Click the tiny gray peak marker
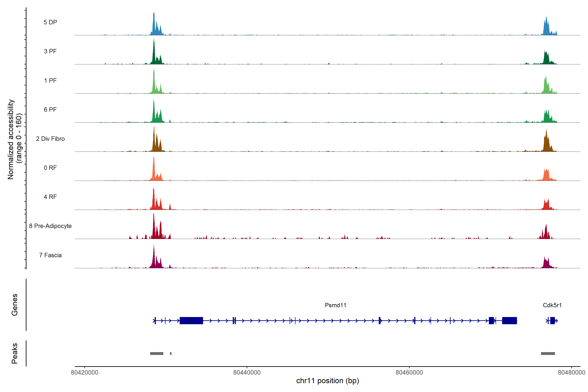588x392 pixels. pyautogui.click(x=171, y=353)
